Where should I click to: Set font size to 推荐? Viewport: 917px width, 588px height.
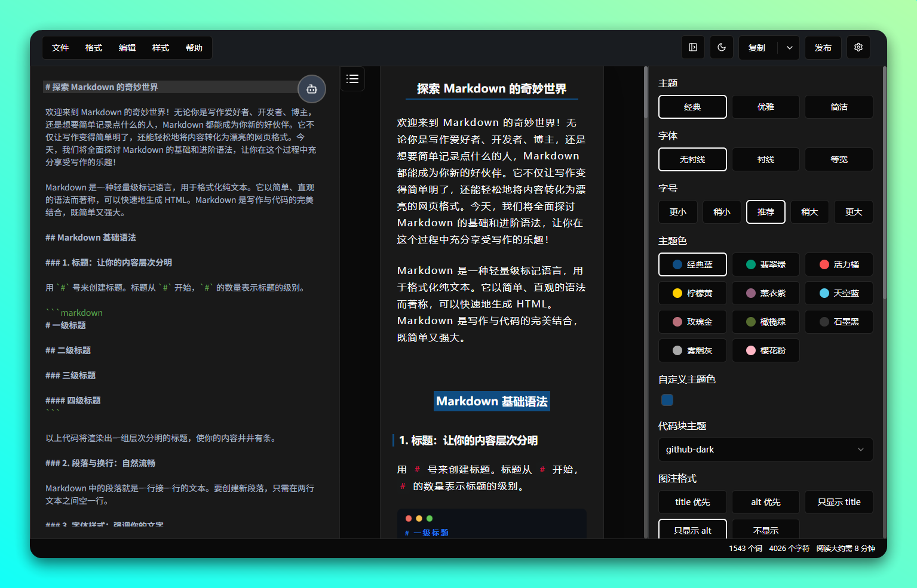pyautogui.click(x=766, y=212)
